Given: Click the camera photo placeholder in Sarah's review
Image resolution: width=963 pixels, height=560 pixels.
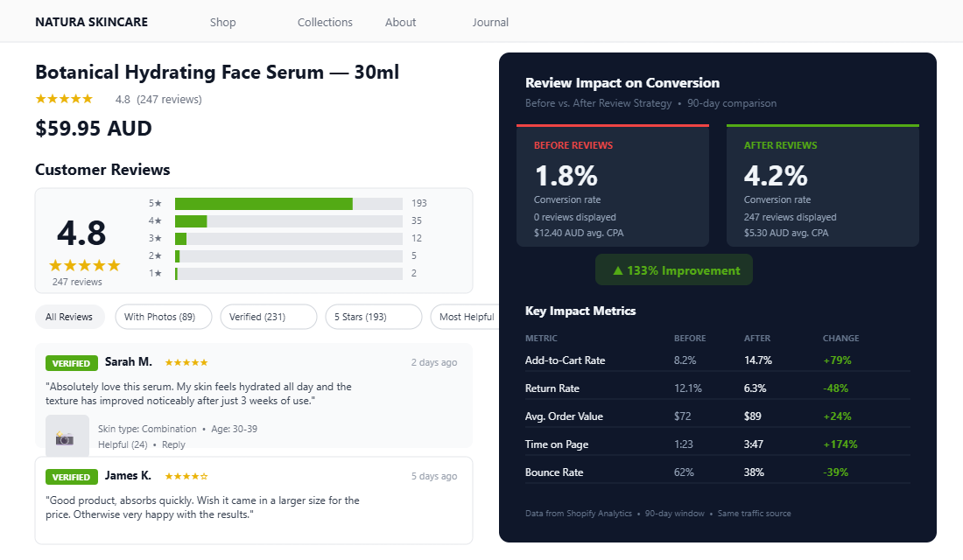Looking at the screenshot, I should pyautogui.click(x=67, y=435).
